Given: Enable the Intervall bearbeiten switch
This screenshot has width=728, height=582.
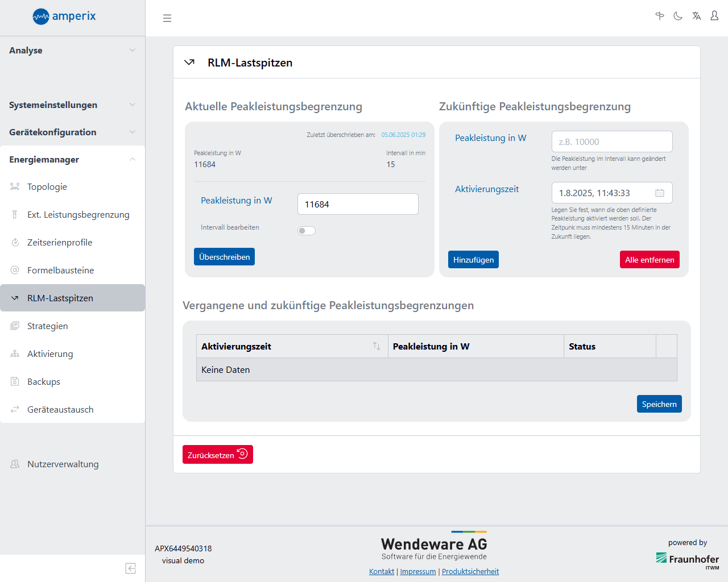Looking at the screenshot, I should click(x=307, y=231).
